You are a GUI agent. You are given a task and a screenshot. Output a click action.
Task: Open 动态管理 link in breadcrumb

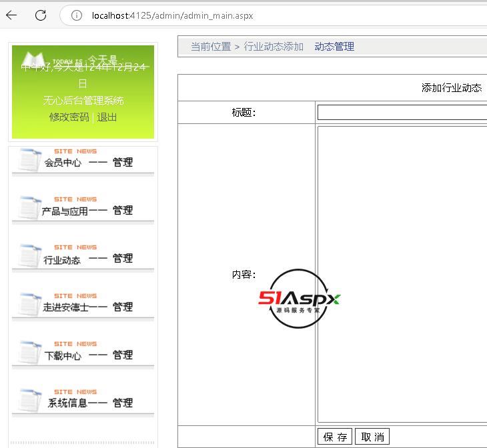pos(334,47)
